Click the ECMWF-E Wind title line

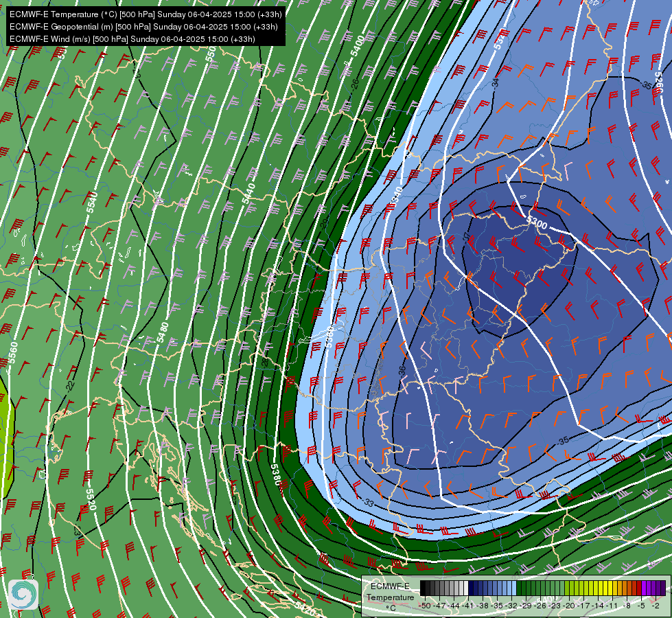pos(132,39)
